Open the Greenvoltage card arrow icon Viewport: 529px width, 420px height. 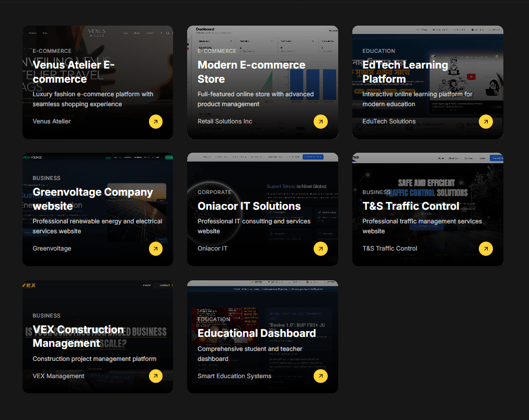pyautogui.click(x=155, y=249)
